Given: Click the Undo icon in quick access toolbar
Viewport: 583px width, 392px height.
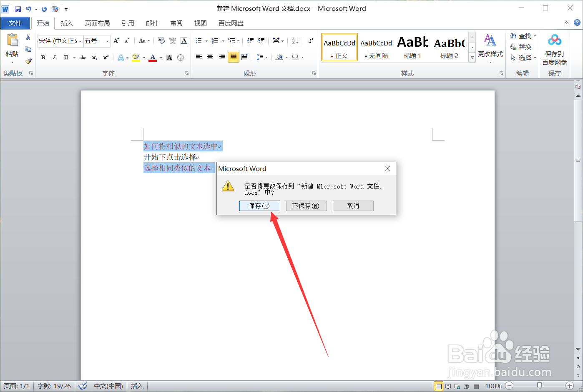Looking at the screenshot, I should point(28,9).
